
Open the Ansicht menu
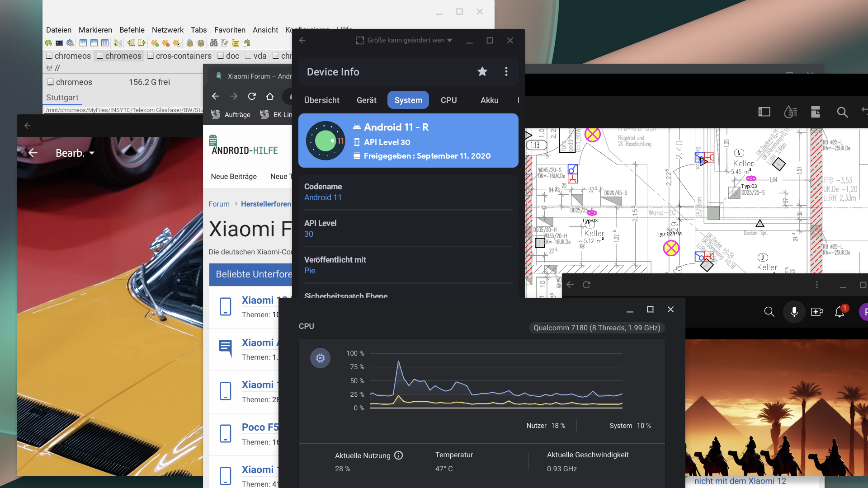(x=265, y=30)
